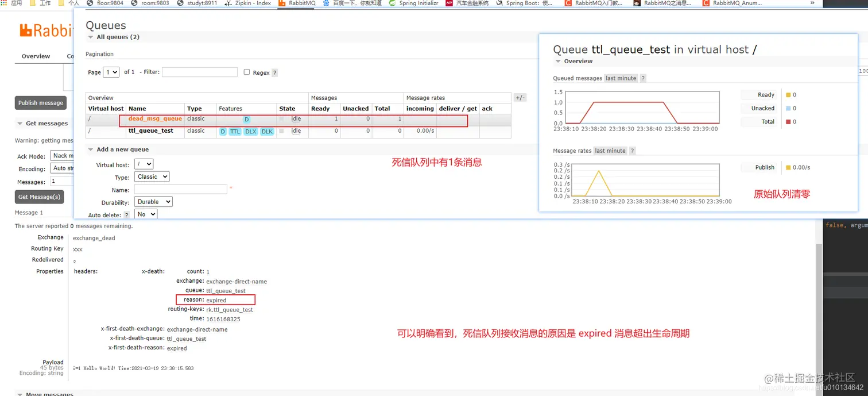This screenshot has height=396, width=868.
Task: Sort queues by Type column header
Action: (195, 109)
